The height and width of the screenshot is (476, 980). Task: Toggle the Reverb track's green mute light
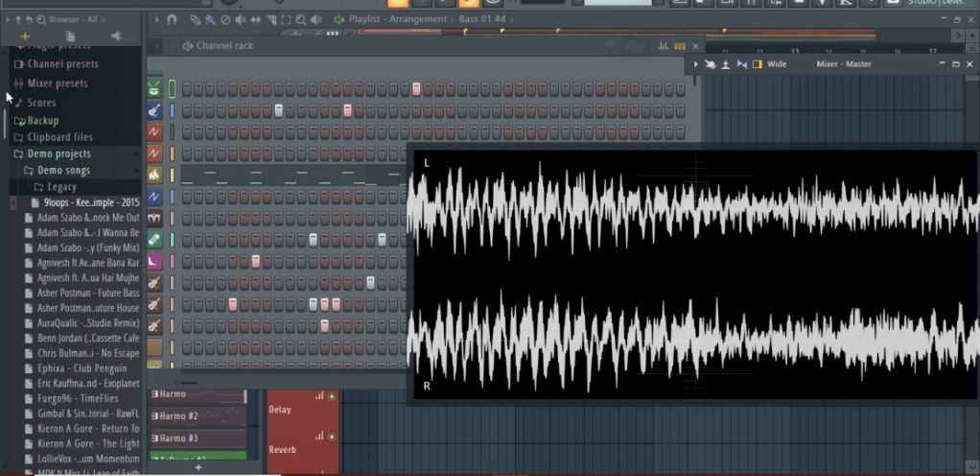(332, 437)
